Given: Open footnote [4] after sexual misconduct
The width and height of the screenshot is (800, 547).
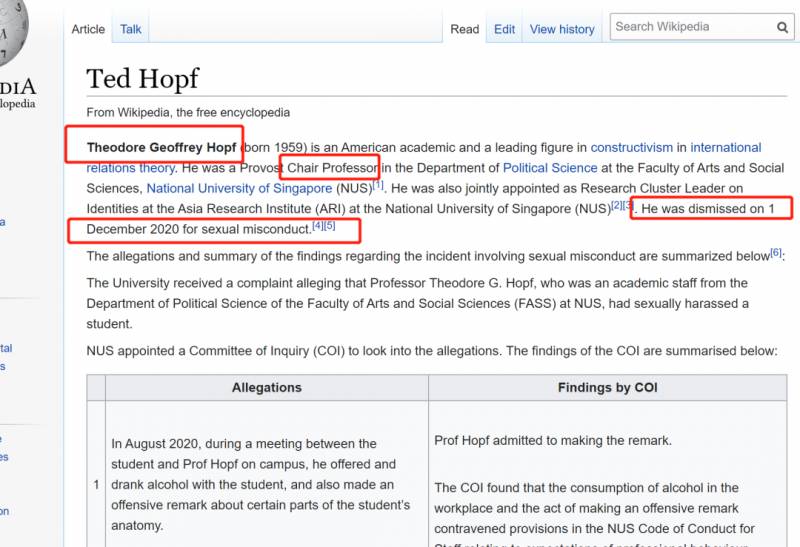Looking at the screenshot, I should click(318, 226).
